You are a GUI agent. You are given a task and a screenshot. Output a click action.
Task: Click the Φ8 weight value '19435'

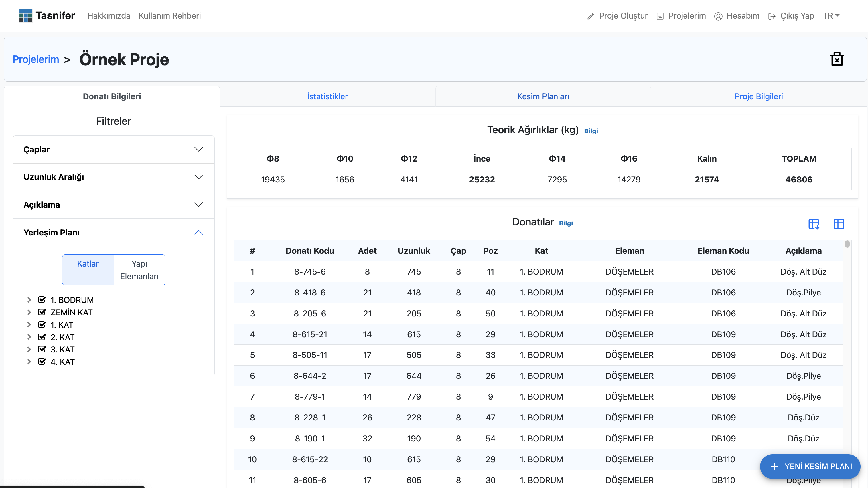pyautogui.click(x=273, y=180)
